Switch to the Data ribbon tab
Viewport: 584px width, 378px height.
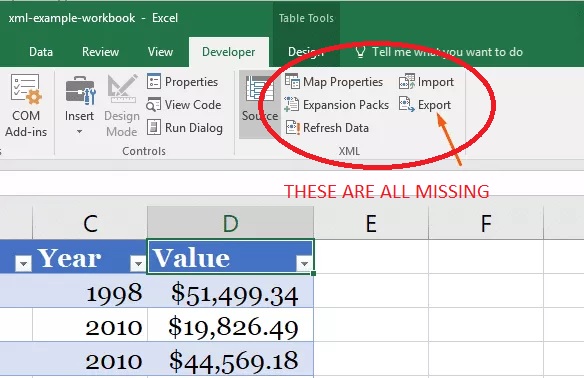41,52
